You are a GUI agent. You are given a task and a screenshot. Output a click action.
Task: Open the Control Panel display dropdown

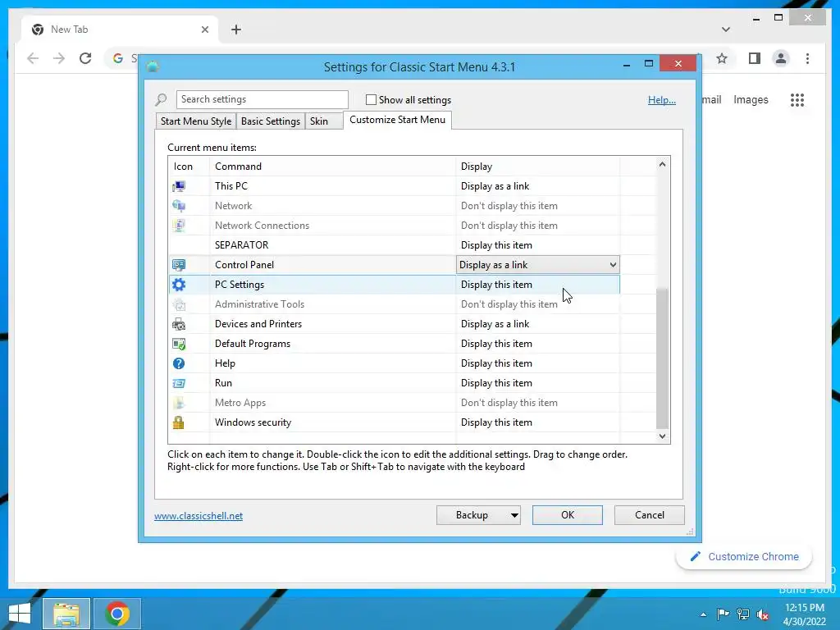pyautogui.click(x=538, y=265)
